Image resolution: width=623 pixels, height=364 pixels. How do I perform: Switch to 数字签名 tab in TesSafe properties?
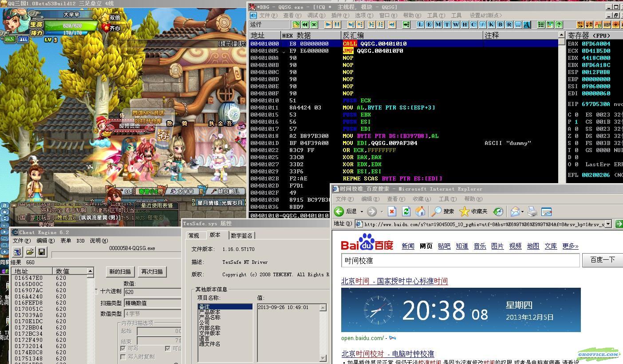(x=242, y=235)
